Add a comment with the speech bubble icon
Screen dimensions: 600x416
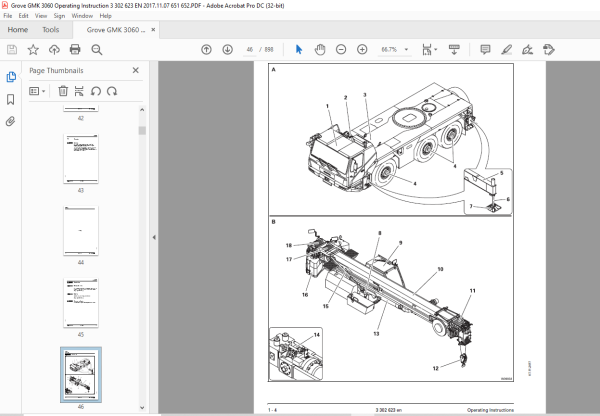[x=485, y=49]
